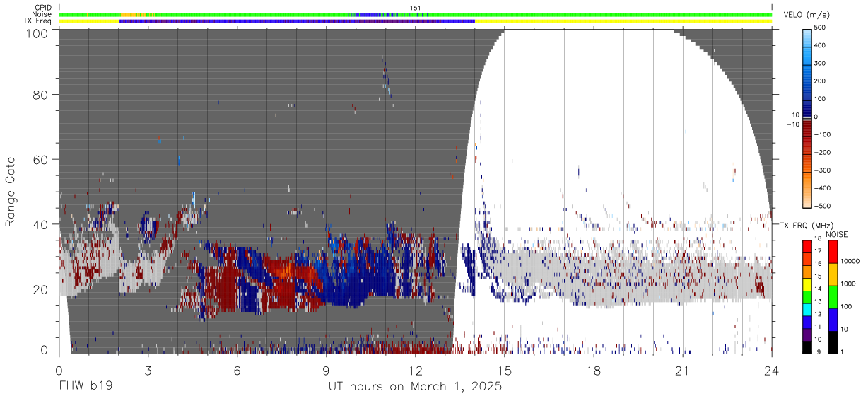Click the 'FHW b19' radar beam label

pyautogui.click(x=86, y=387)
